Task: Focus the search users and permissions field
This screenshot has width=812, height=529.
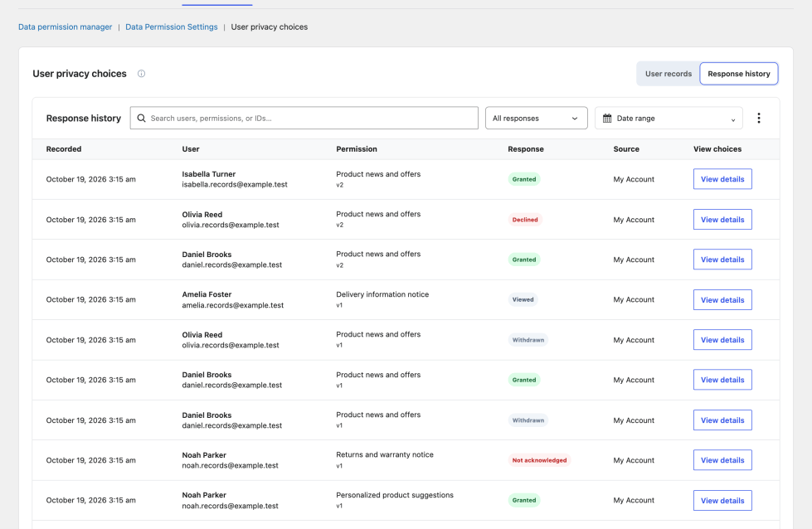Action: pyautogui.click(x=304, y=118)
